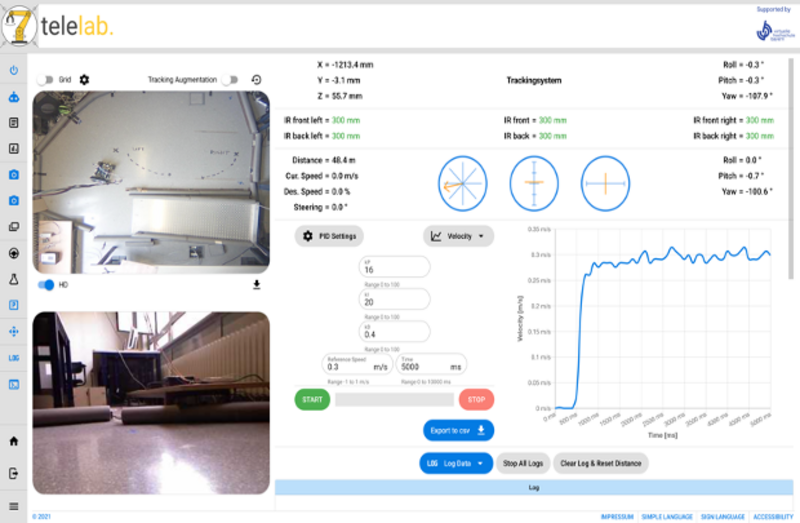Click the flask experiment icon in the sidebar
Screen dimensions: 800x523
pyautogui.click(x=14, y=279)
